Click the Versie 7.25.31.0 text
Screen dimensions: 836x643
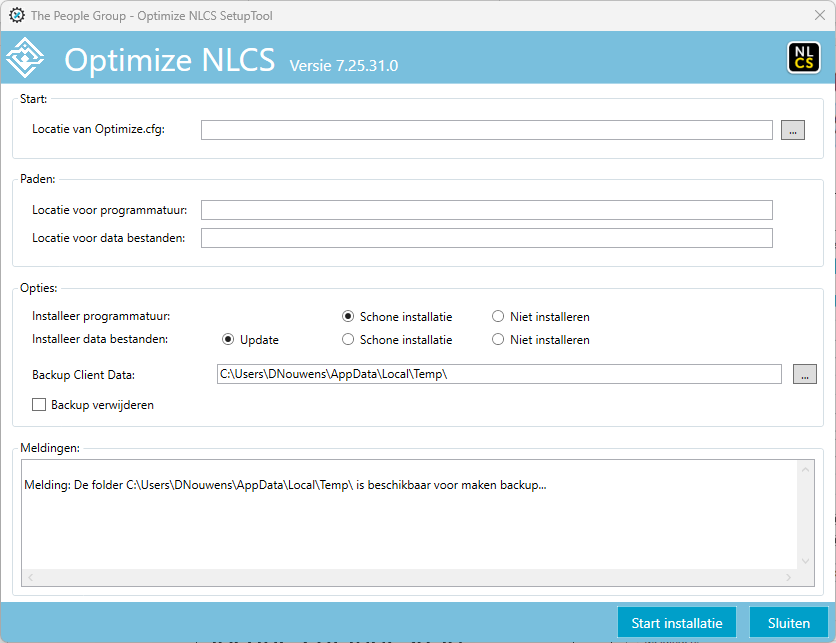tap(344, 66)
